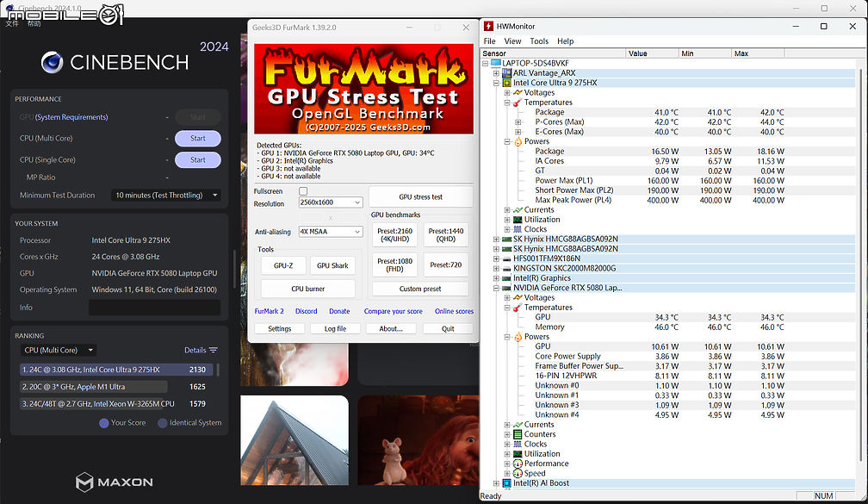Click the Quit button in FurMark
This screenshot has height=504, width=868.
(x=448, y=328)
